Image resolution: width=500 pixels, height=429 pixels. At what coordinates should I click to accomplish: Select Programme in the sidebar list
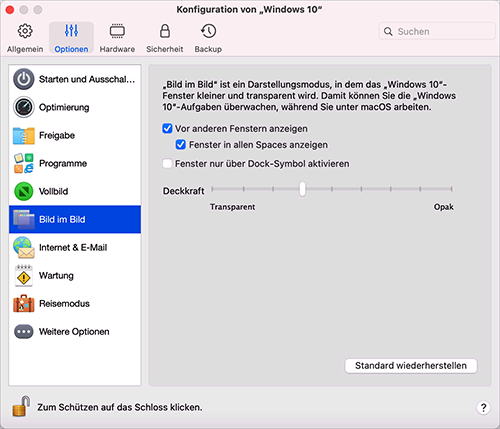75,163
